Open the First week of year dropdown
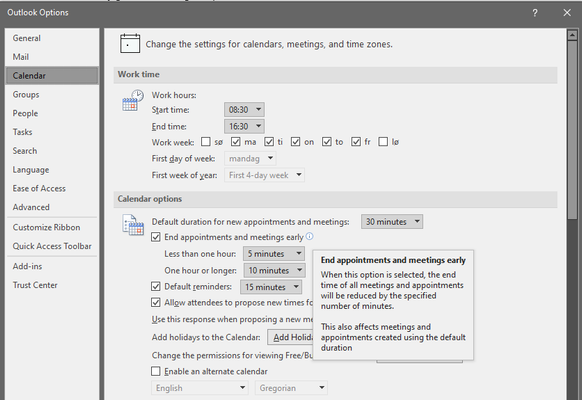 [x=264, y=175]
